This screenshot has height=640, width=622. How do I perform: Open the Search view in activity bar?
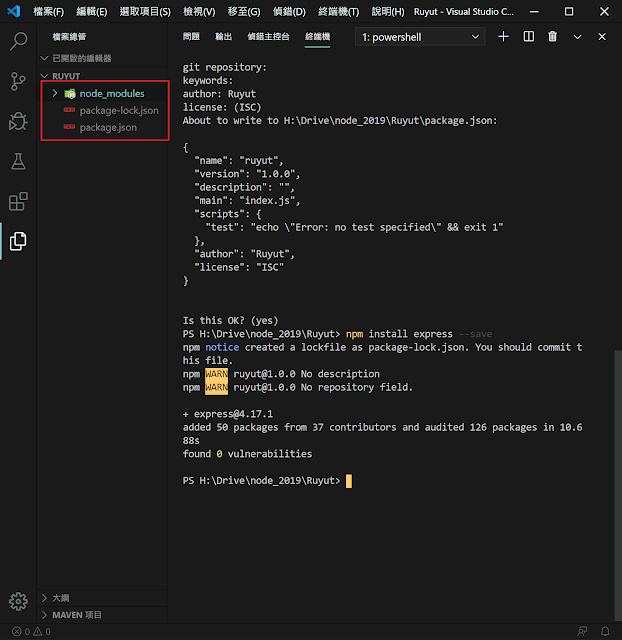tap(18, 41)
